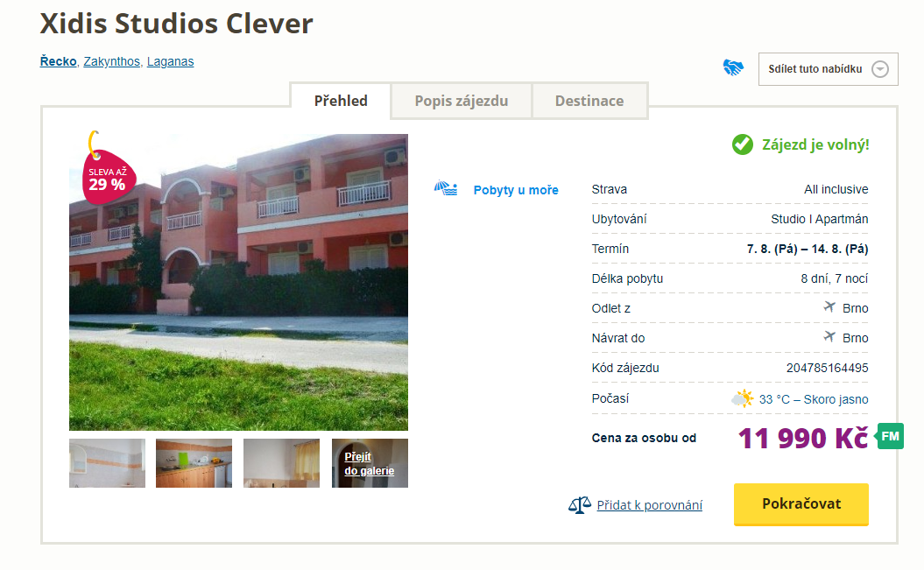Click the green FM badge beside price
The height and width of the screenshot is (570, 924).
coord(890,436)
